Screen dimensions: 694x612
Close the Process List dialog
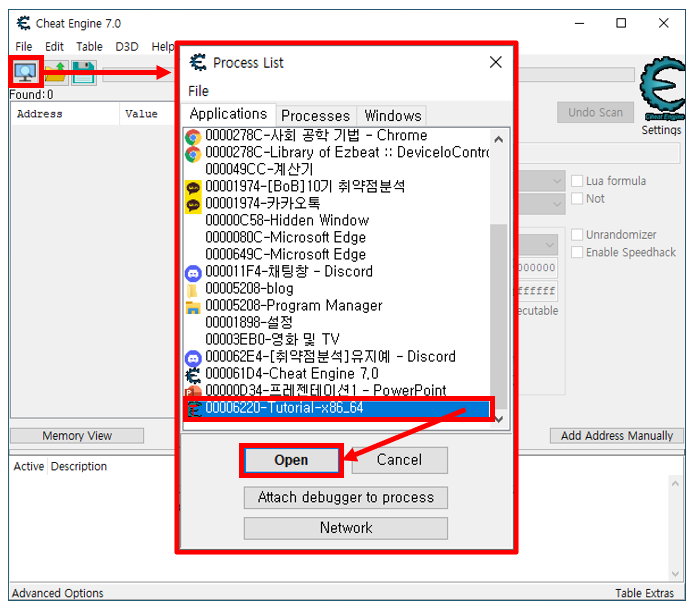click(496, 62)
